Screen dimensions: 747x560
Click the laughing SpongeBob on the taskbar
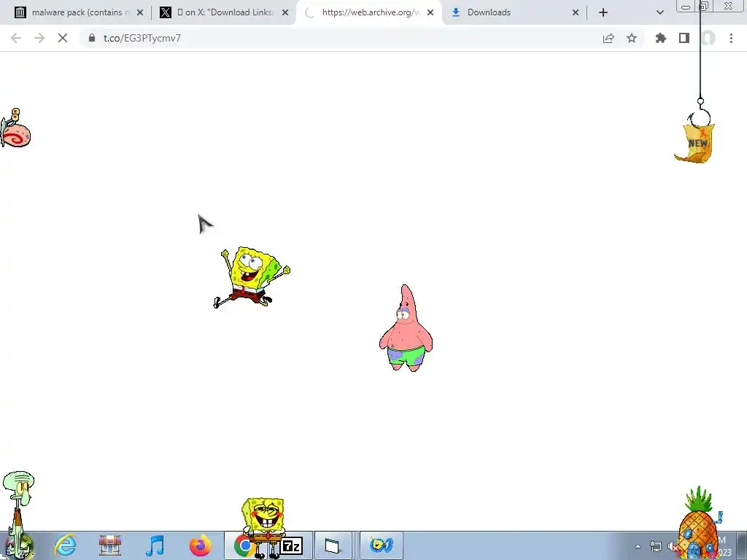point(263,528)
